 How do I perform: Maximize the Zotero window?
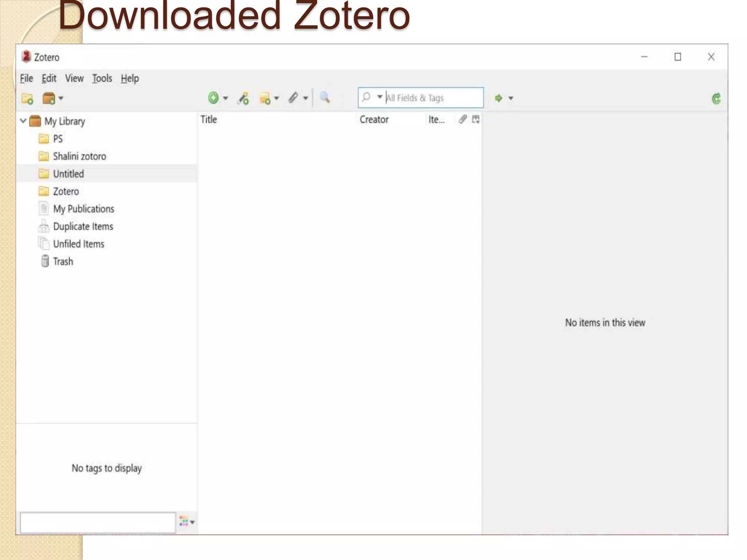(x=678, y=57)
